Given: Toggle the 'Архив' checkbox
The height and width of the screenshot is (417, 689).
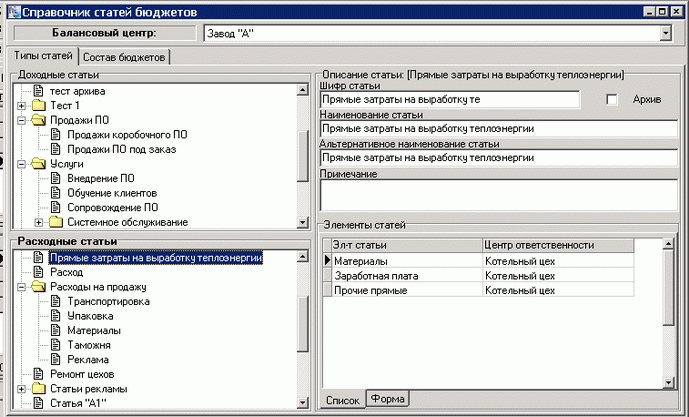Looking at the screenshot, I should click(611, 100).
